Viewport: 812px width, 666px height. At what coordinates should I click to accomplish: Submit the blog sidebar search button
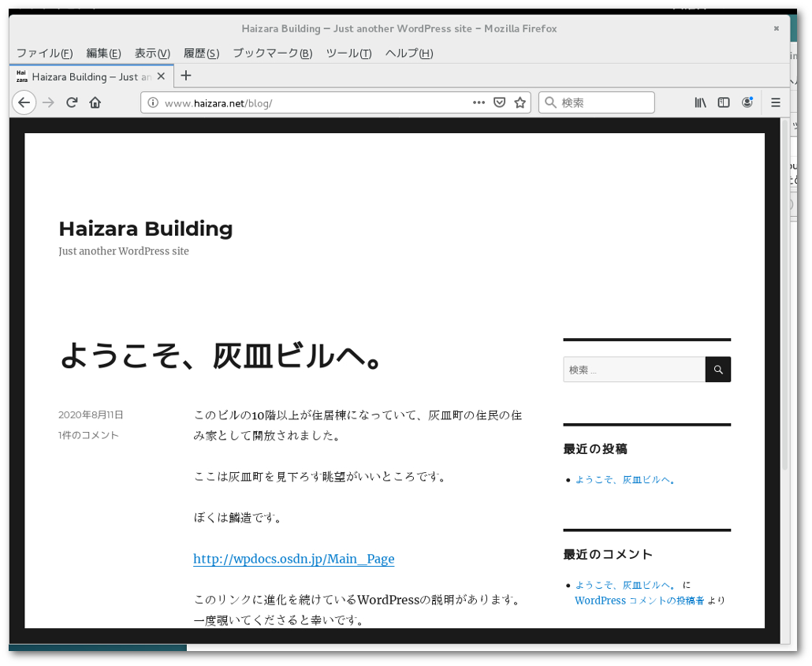pyautogui.click(x=718, y=370)
